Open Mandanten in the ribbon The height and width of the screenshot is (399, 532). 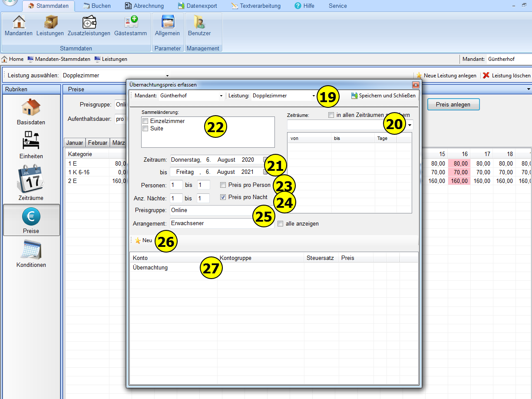[x=19, y=25]
